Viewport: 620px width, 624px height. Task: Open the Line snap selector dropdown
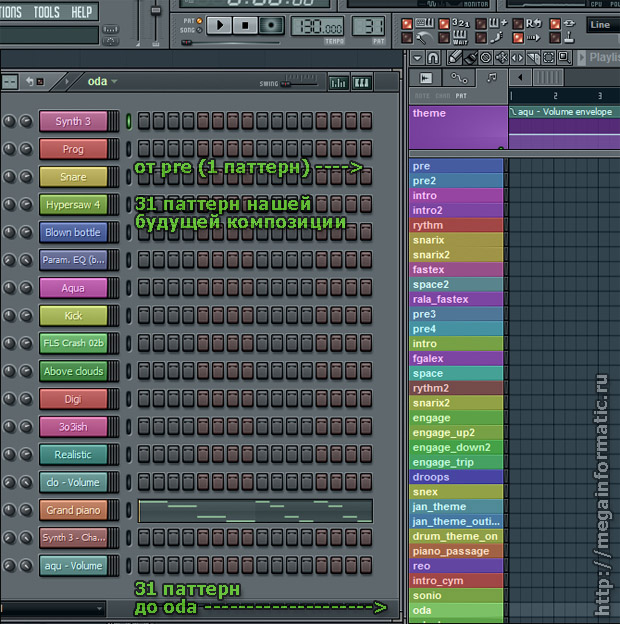[603, 25]
